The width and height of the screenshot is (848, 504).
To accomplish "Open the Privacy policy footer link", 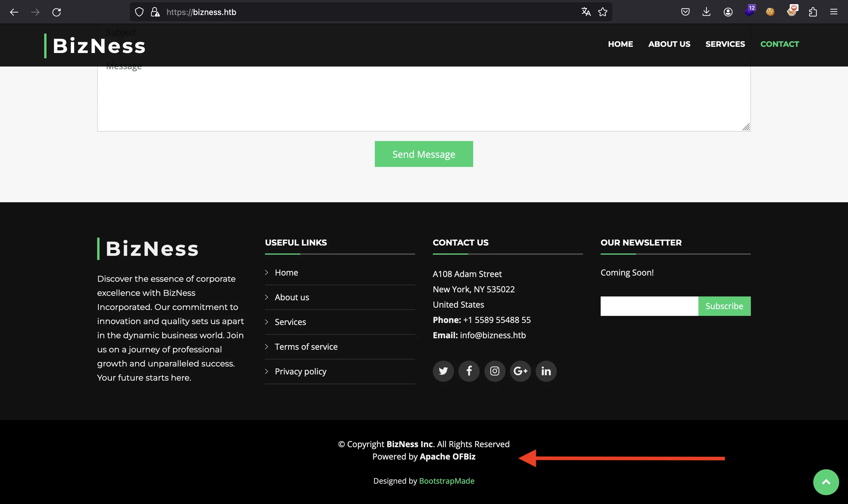I will click(301, 372).
